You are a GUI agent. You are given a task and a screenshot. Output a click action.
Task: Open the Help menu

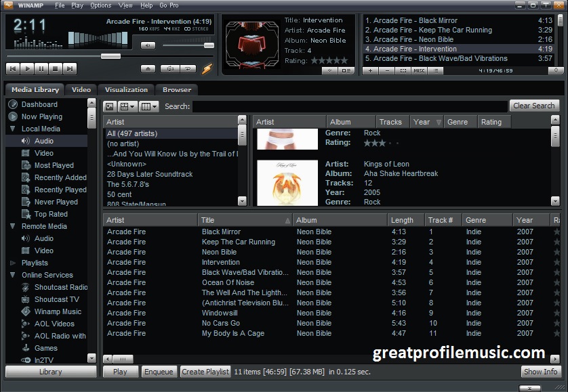(146, 5)
